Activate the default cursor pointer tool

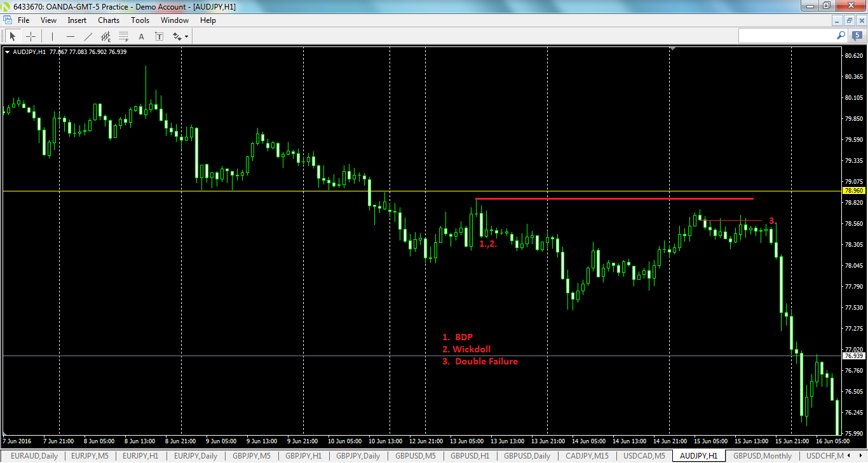pos(12,36)
